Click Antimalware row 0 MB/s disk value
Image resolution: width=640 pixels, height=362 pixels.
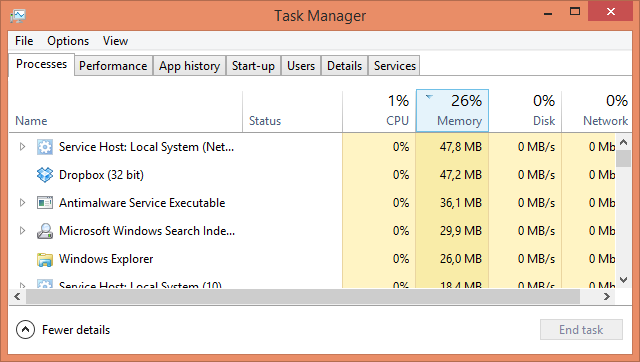[x=536, y=202]
